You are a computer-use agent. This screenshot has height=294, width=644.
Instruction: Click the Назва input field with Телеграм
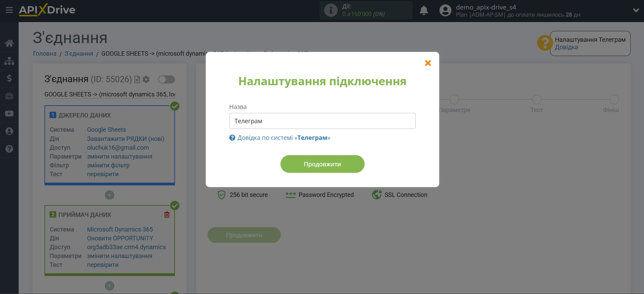click(322, 121)
